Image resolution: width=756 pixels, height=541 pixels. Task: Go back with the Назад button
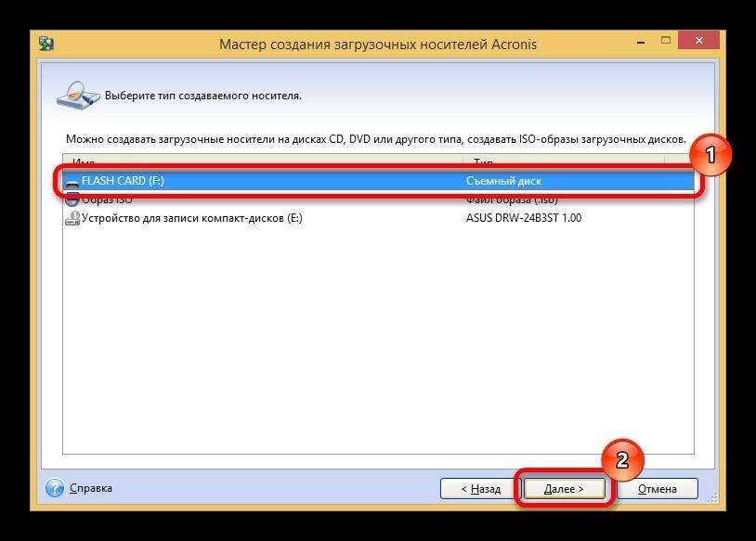[480, 489]
